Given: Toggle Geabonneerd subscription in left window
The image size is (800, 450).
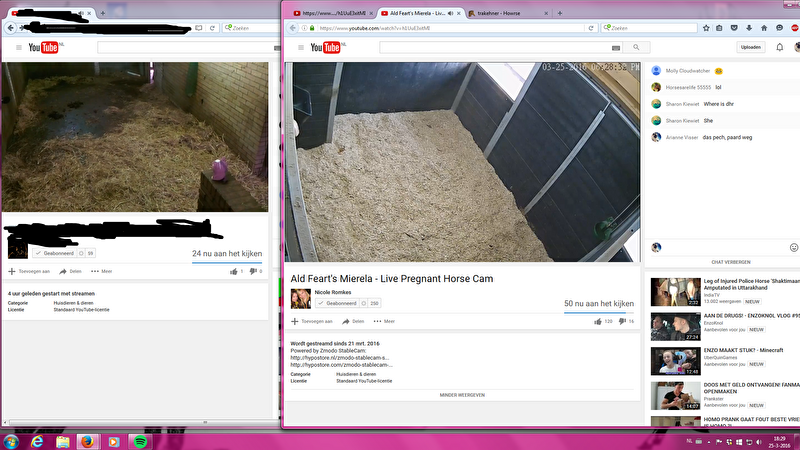Looking at the screenshot, I should (x=56, y=253).
